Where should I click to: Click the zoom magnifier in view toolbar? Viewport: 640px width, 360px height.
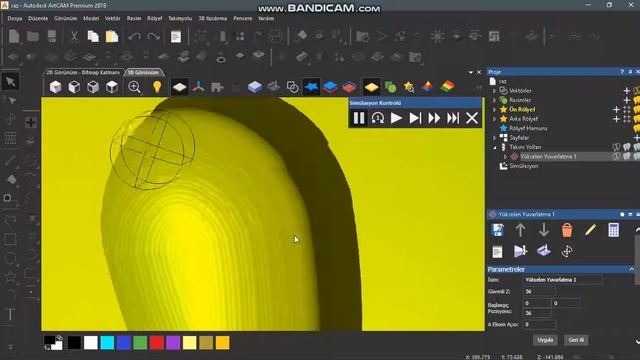coord(134,87)
